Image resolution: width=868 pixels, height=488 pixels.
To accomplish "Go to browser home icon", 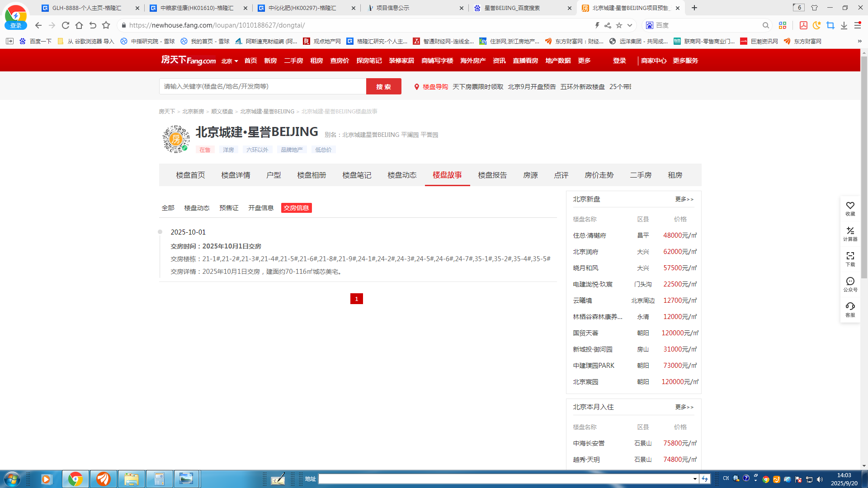I will click(x=79, y=25).
